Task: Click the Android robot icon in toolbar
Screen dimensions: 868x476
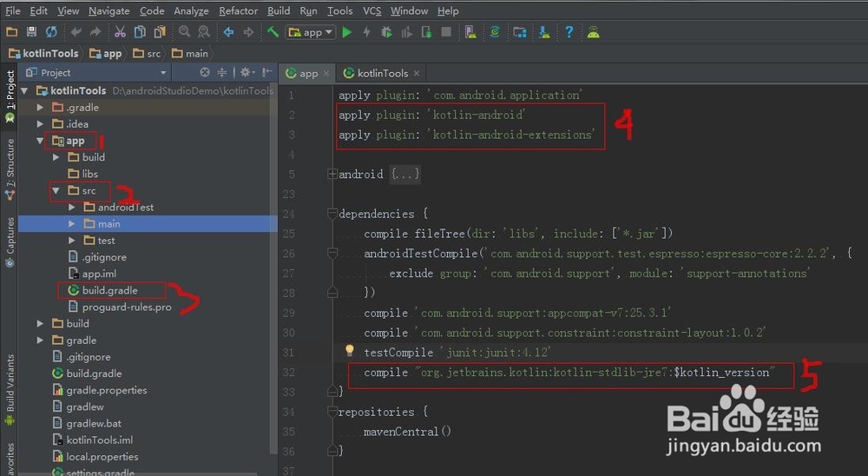Action: click(x=594, y=32)
